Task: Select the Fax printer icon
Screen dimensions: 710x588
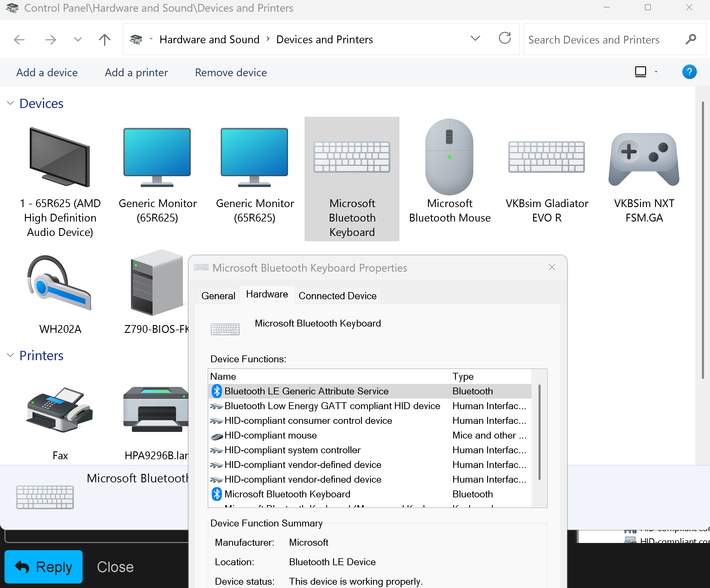Action: [60, 410]
